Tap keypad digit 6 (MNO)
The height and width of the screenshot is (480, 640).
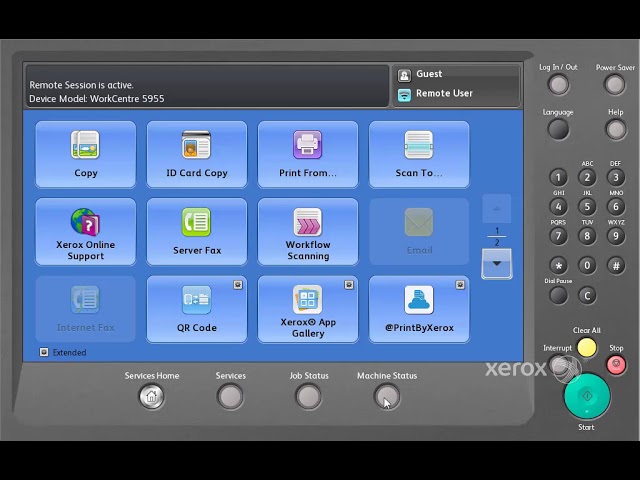coord(616,207)
